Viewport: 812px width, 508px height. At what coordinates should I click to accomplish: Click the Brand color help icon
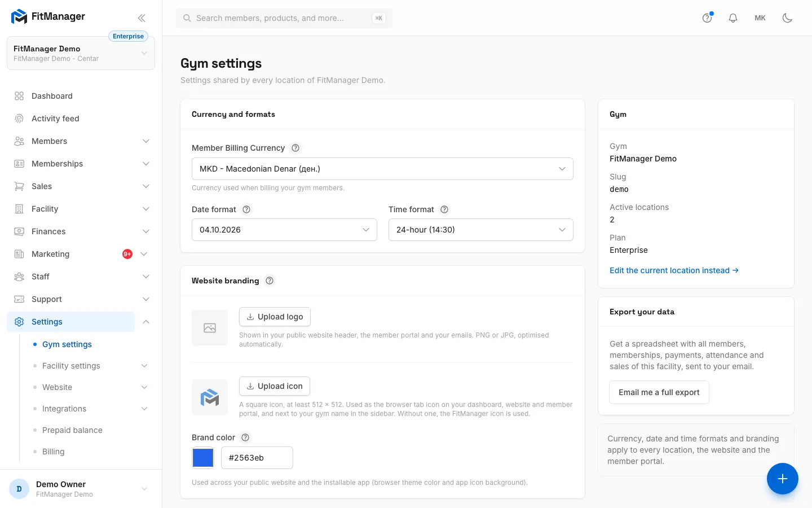point(245,437)
